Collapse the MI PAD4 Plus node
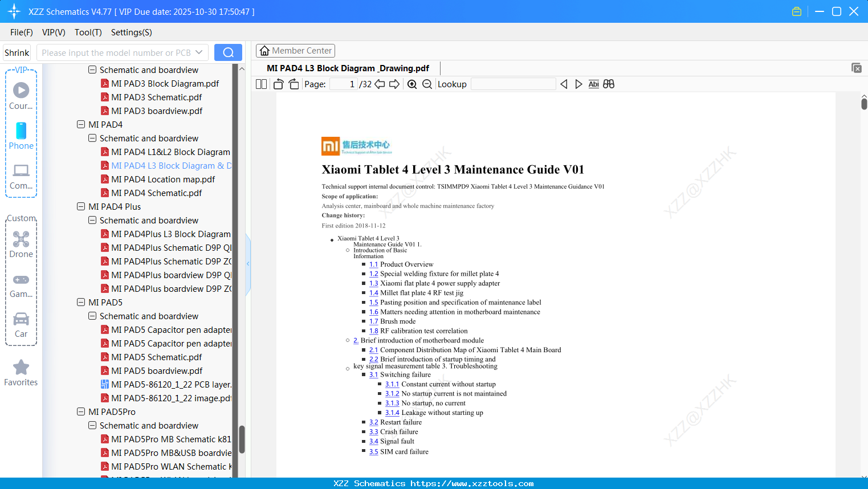The height and width of the screenshot is (489, 868). pos(81,206)
